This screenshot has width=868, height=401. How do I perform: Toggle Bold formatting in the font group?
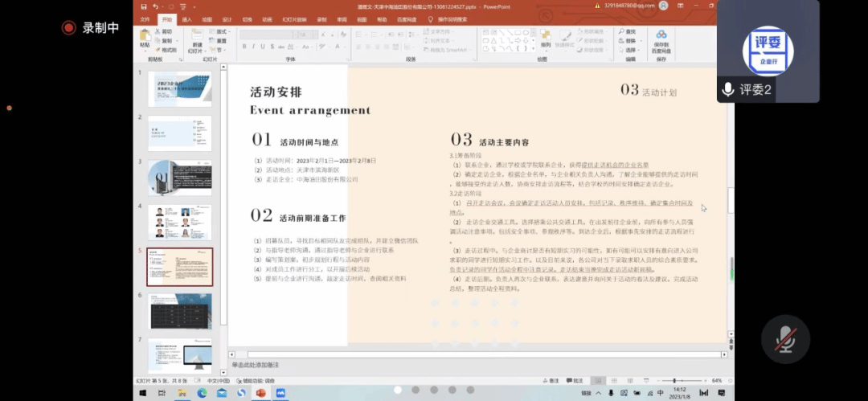pyautogui.click(x=244, y=47)
